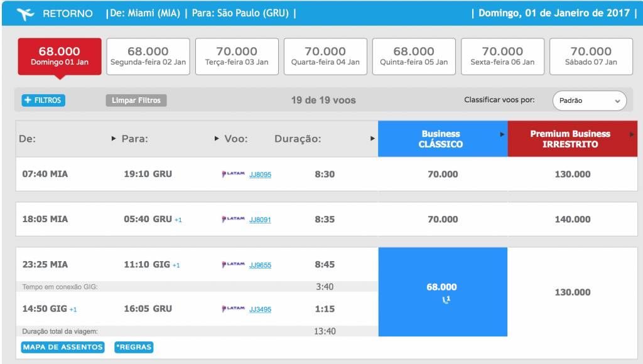Screen dimensions: 643x364
Task: Sort by the Duração column arrow
Action: [x=372, y=139]
